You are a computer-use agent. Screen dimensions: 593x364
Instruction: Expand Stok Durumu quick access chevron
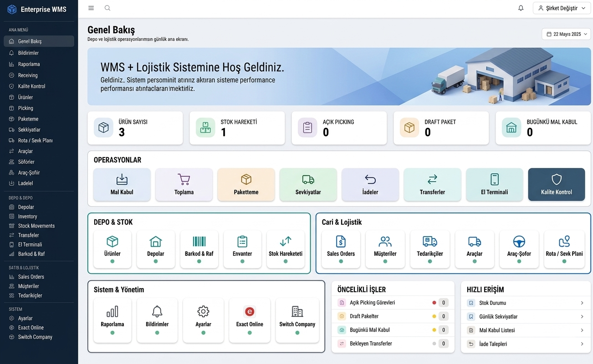[582, 303]
